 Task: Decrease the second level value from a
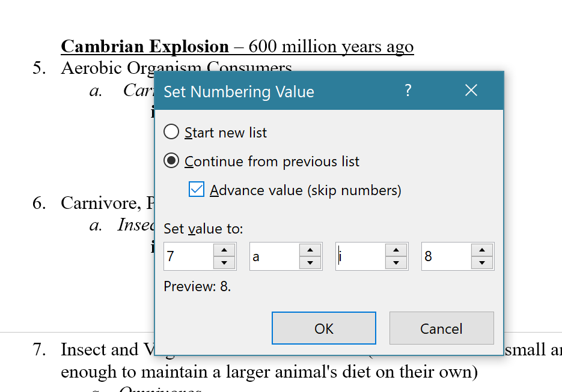pos(310,263)
